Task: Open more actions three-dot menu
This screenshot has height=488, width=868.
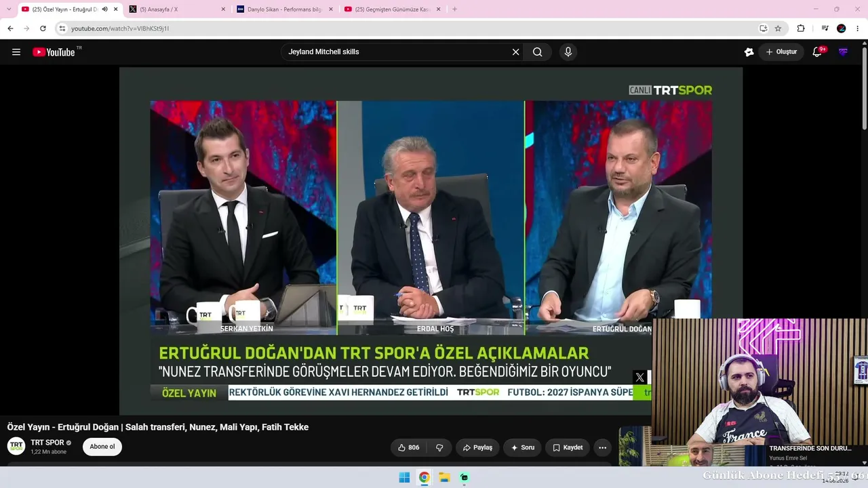Action: click(602, 447)
